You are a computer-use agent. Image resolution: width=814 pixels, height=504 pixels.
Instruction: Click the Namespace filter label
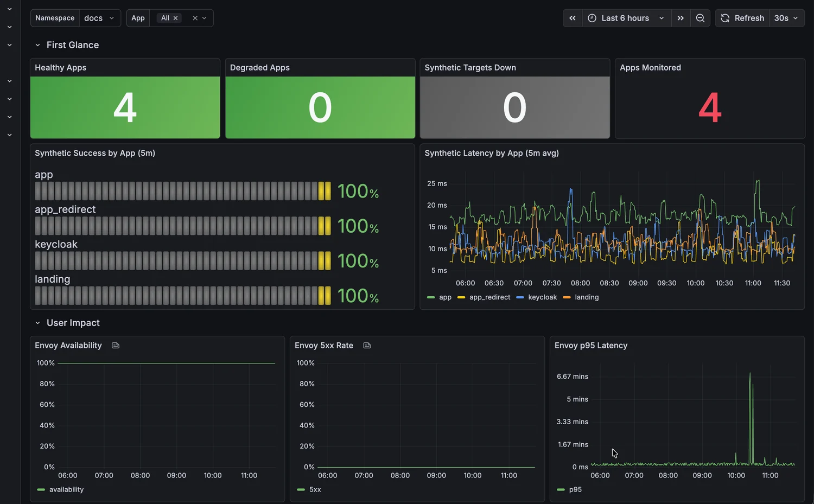[x=55, y=18]
